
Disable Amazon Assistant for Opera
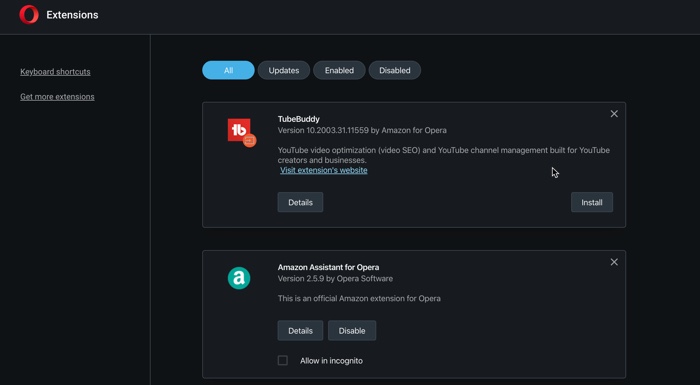[352, 331]
